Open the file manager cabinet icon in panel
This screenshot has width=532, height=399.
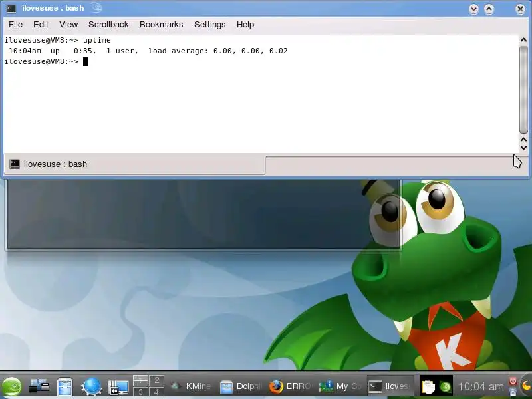coord(65,387)
